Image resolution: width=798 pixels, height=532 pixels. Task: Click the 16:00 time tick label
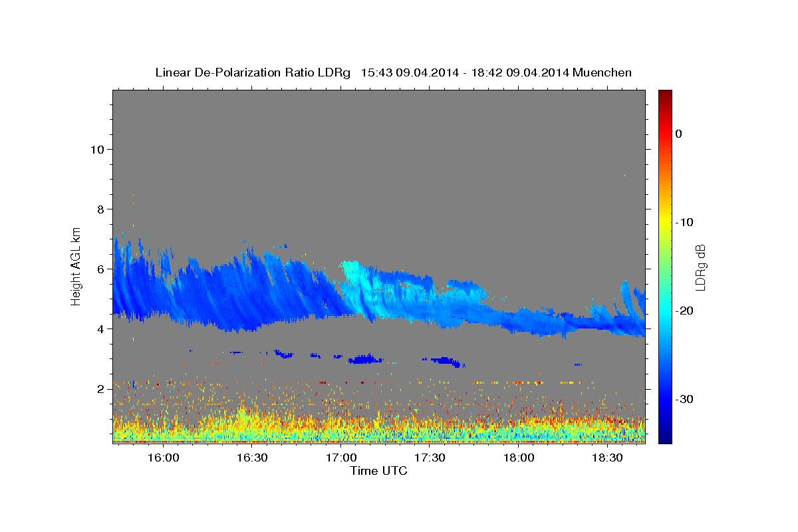[x=162, y=458]
